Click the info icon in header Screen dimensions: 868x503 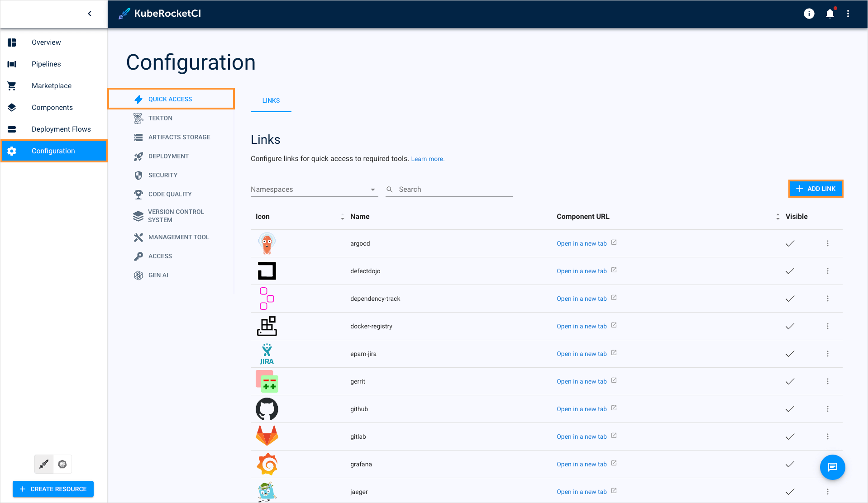tap(809, 14)
